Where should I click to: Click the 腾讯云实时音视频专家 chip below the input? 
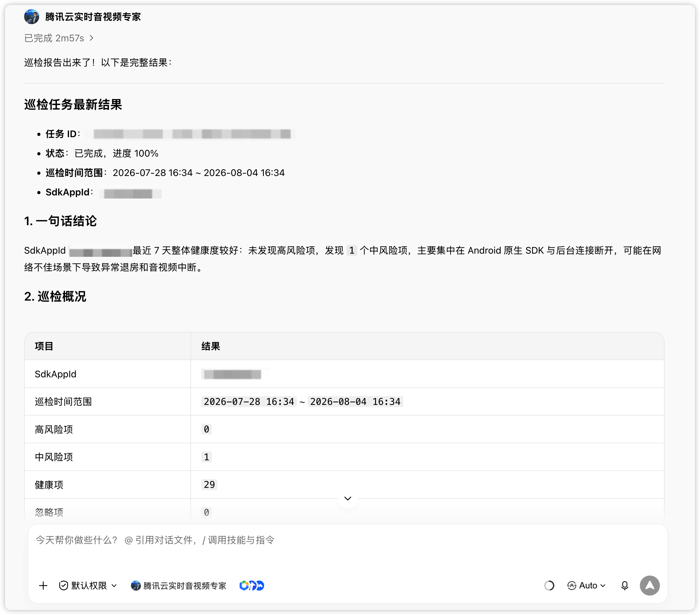(x=179, y=586)
